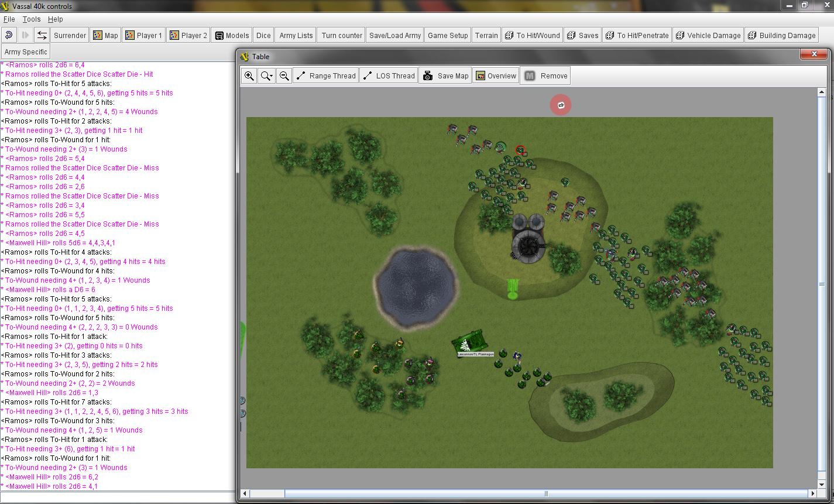Restore the Vassal 40k controls window

(x=805, y=5)
